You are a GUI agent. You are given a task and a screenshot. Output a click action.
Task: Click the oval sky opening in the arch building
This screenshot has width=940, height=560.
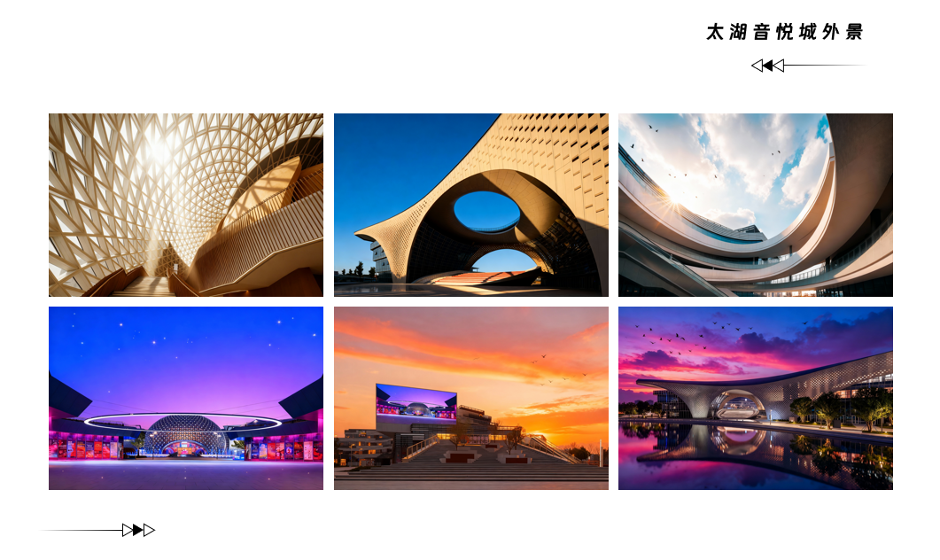pyautogui.click(x=486, y=211)
